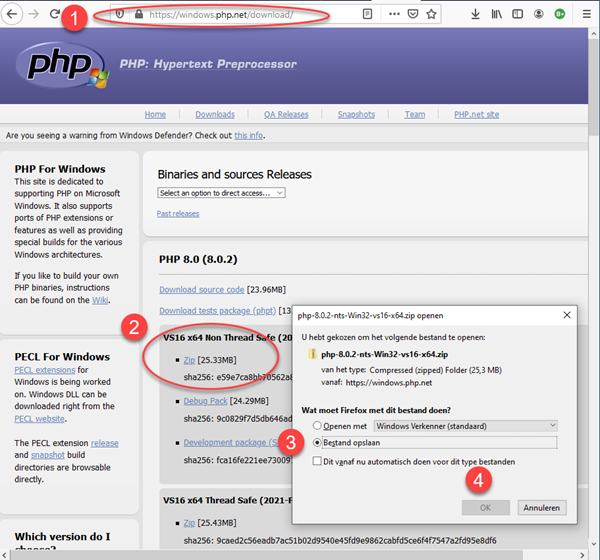Click the horizontal scrollbar right arrow
Image resolution: width=600 pixels, height=560 pixels.
pos(582,555)
